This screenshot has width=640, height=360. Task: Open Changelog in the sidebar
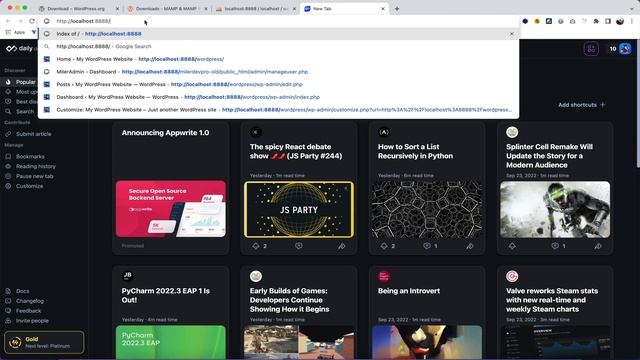coord(24,301)
